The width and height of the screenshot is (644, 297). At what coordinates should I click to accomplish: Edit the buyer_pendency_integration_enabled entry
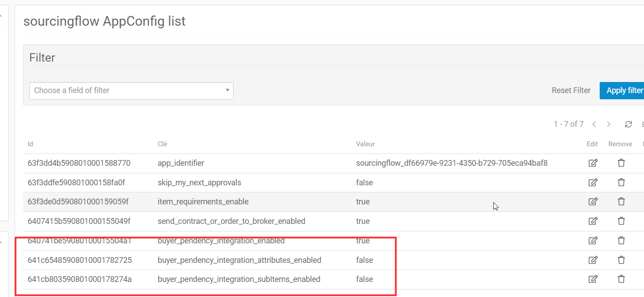[x=593, y=240]
